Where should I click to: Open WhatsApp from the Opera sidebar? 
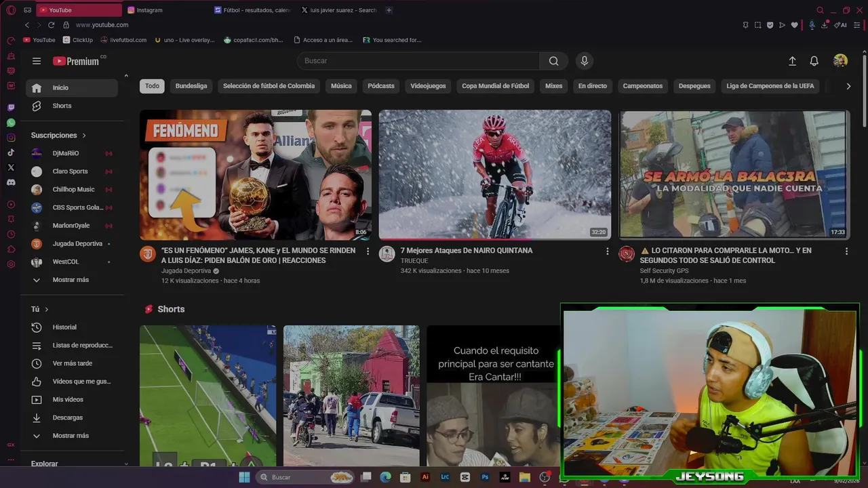click(11, 123)
